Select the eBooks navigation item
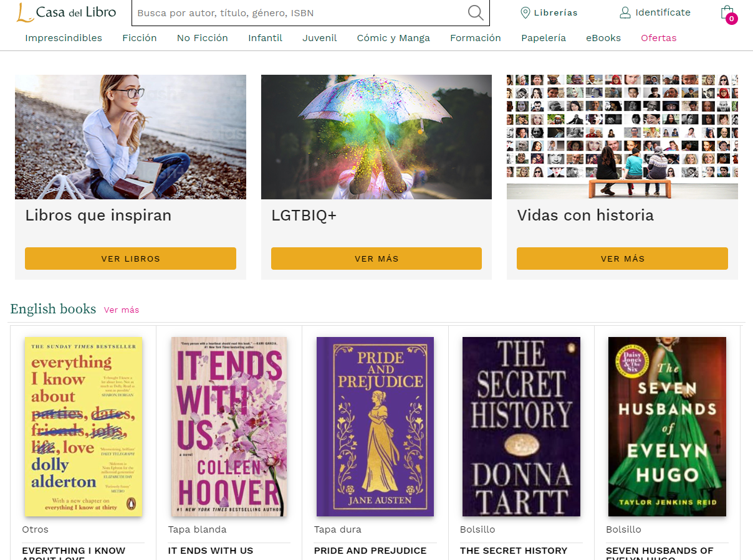753x560 pixels. (603, 38)
